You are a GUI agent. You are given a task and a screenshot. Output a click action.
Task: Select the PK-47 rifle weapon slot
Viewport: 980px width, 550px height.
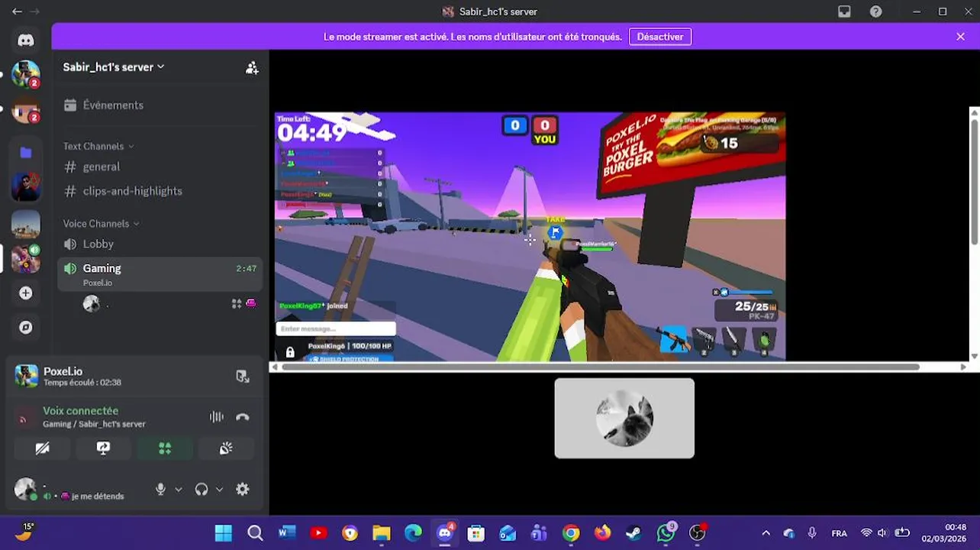tap(673, 339)
